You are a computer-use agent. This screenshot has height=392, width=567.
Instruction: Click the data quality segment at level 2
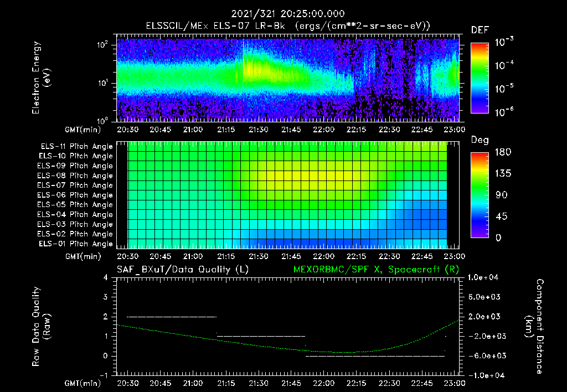[172, 317]
